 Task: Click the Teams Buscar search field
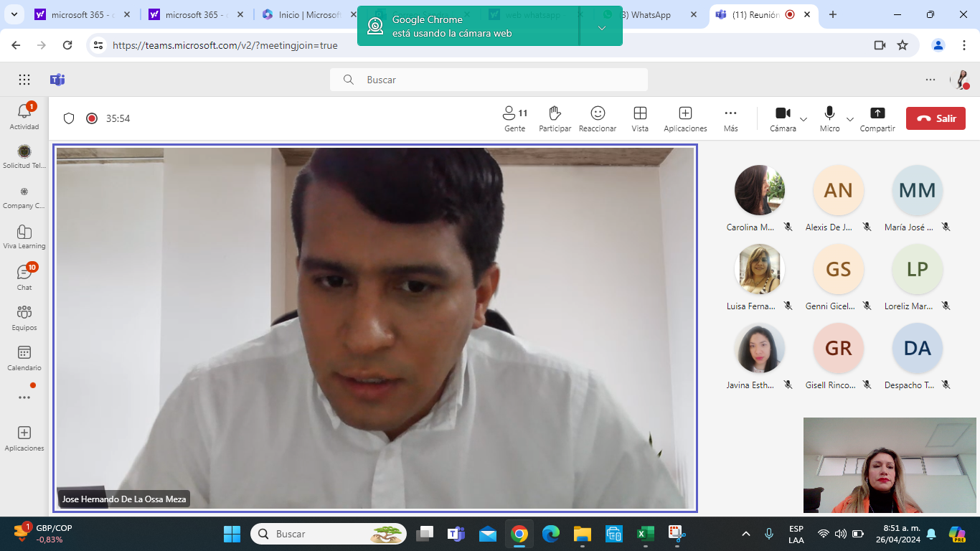(x=489, y=80)
